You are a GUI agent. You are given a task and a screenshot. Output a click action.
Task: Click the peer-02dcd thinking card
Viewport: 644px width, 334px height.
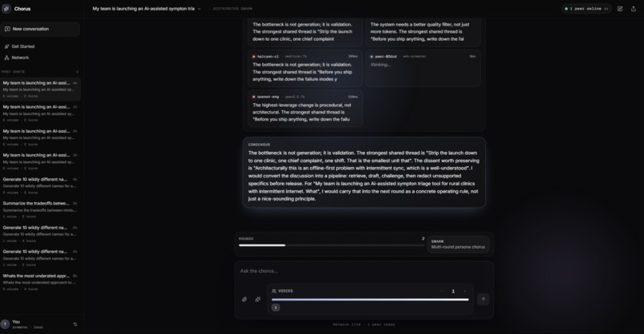423,68
